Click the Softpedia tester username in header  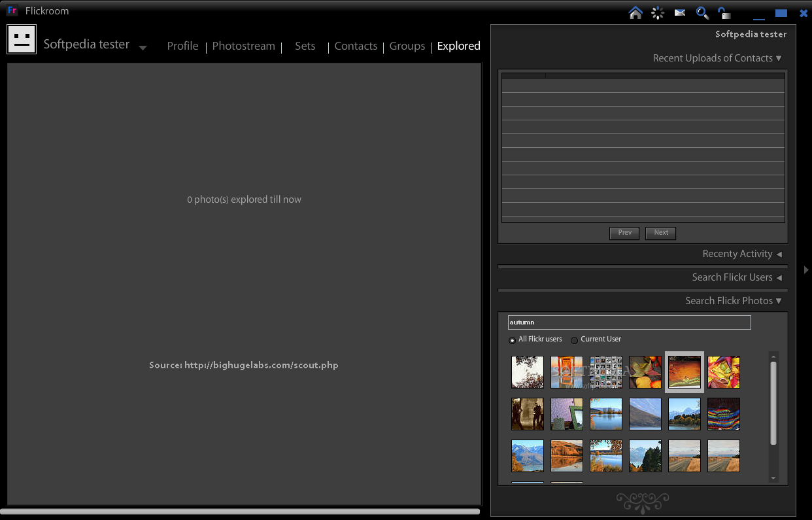86,44
